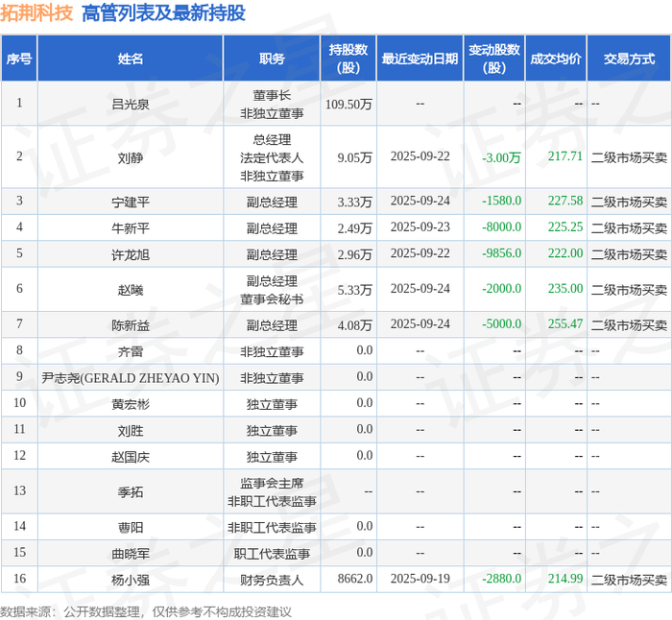Click the name 许龙旭
Viewport: 672px width, 620px height.
click(x=131, y=254)
